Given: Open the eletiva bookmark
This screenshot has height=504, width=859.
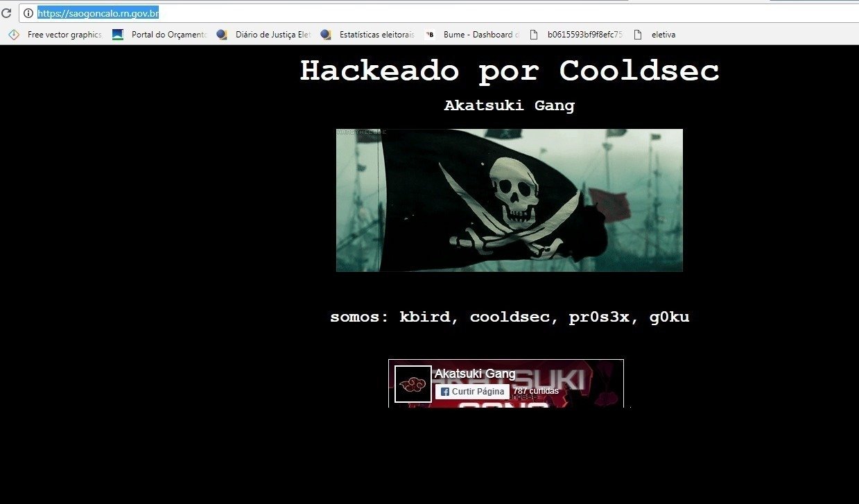Looking at the screenshot, I should point(663,35).
